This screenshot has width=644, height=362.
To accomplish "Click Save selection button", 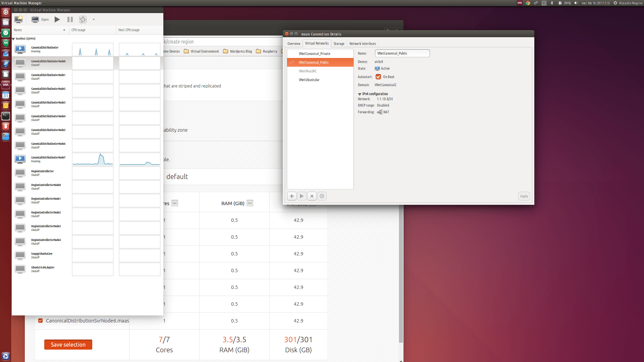I will coord(68,344).
